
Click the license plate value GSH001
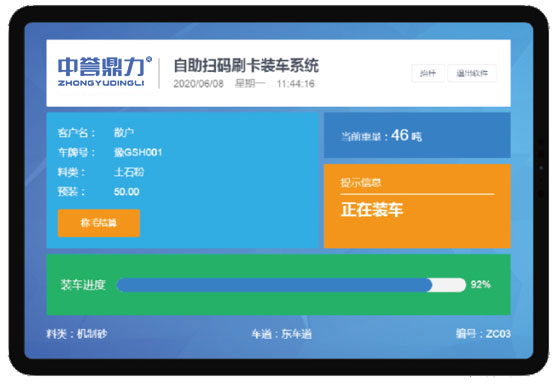[138, 153]
